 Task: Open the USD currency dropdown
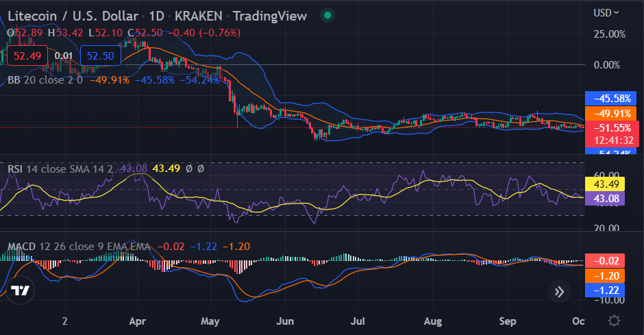[606, 13]
